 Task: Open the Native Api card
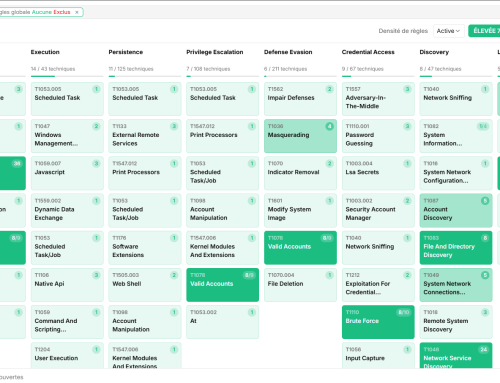67,285
